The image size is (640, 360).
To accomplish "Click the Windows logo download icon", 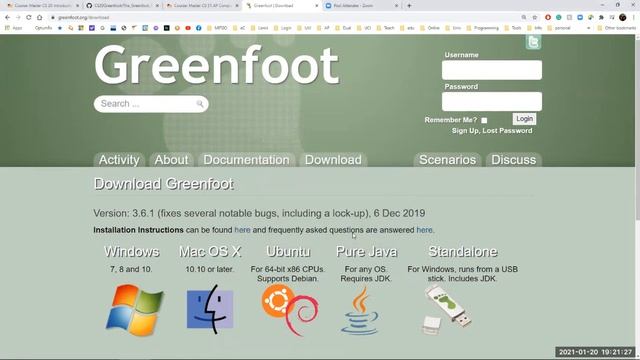I will (x=135, y=310).
